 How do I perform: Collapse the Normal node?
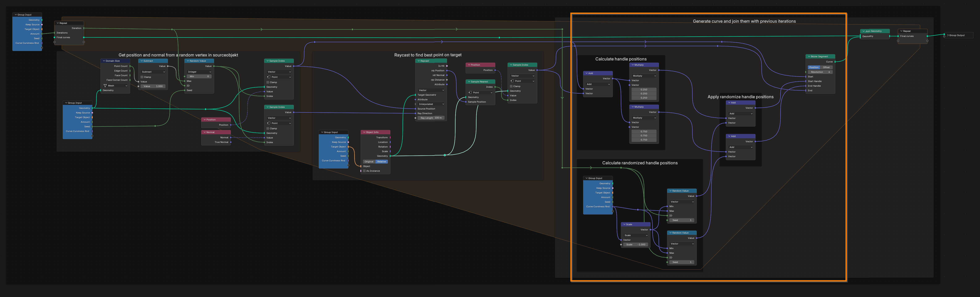tap(205, 132)
